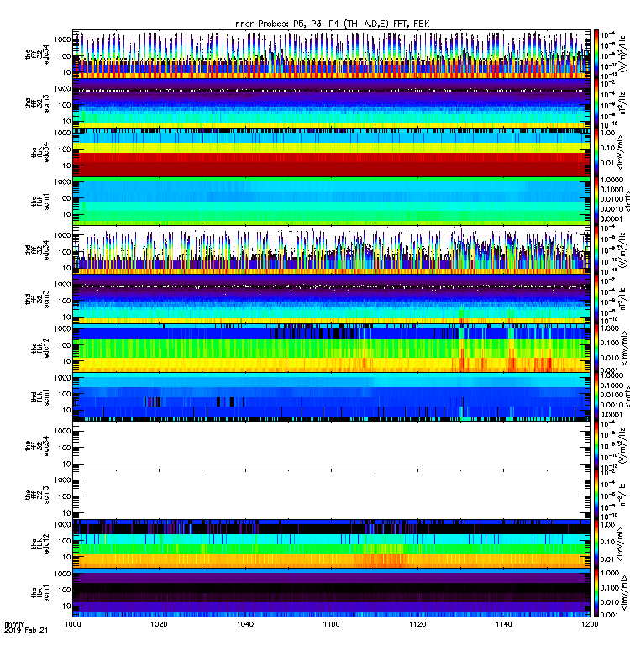Click the date label '2019 Feb 21'
Image resolution: width=630 pixels, height=672 pixels.
point(26,630)
